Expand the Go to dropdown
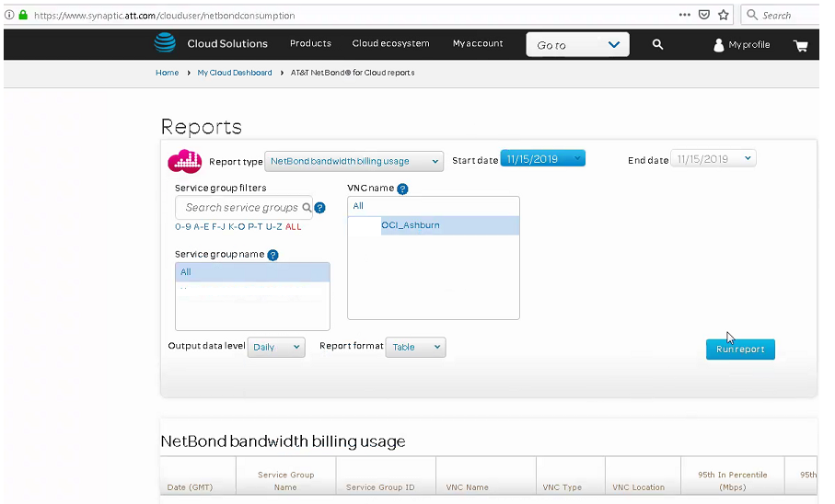Image resolution: width=835 pixels, height=504 pixels. pyautogui.click(x=577, y=45)
